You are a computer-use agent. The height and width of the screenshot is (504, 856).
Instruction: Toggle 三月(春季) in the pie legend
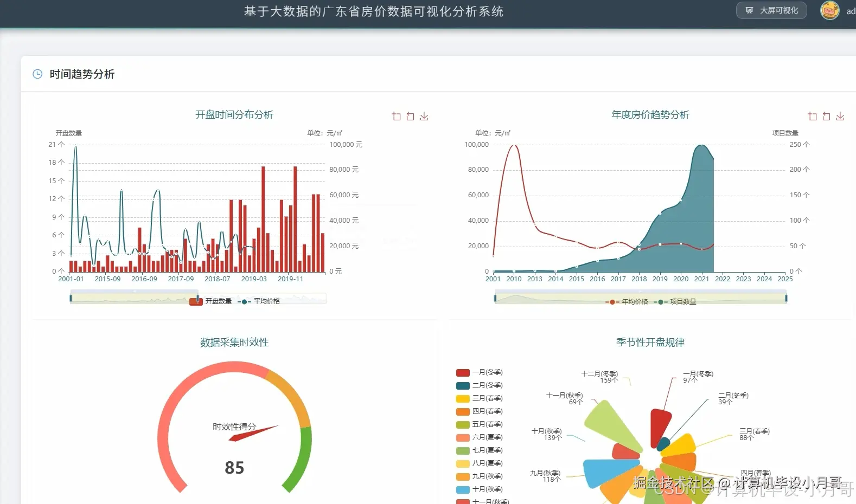(x=480, y=398)
